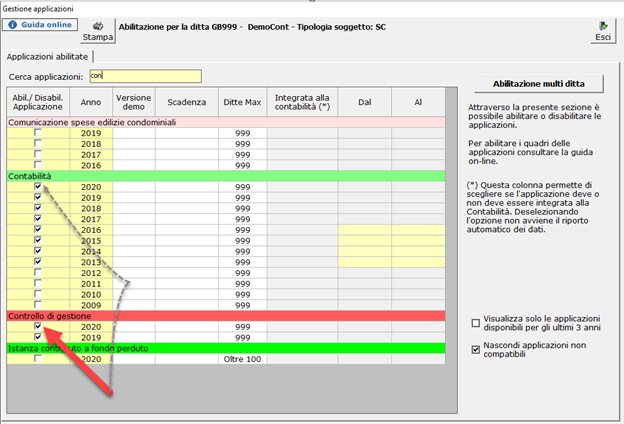Uncheck Nascondi applicazioni non compatibili
The image size is (624, 424).
(x=476, y=350)
